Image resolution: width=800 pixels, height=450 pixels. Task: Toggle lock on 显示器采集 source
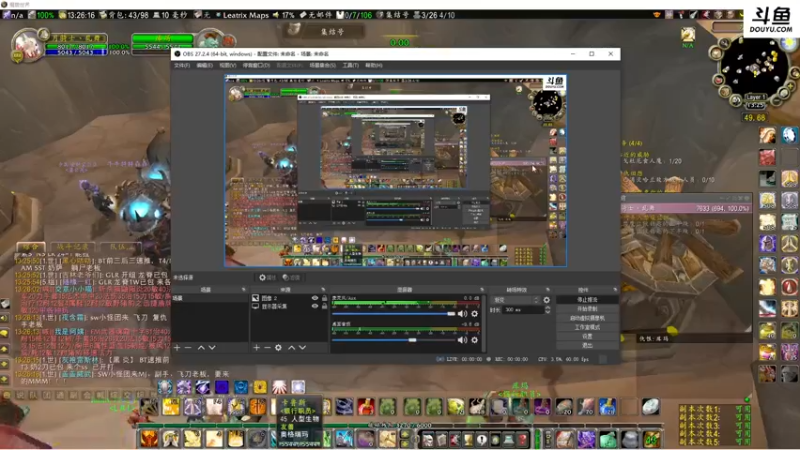click(324, 306)
